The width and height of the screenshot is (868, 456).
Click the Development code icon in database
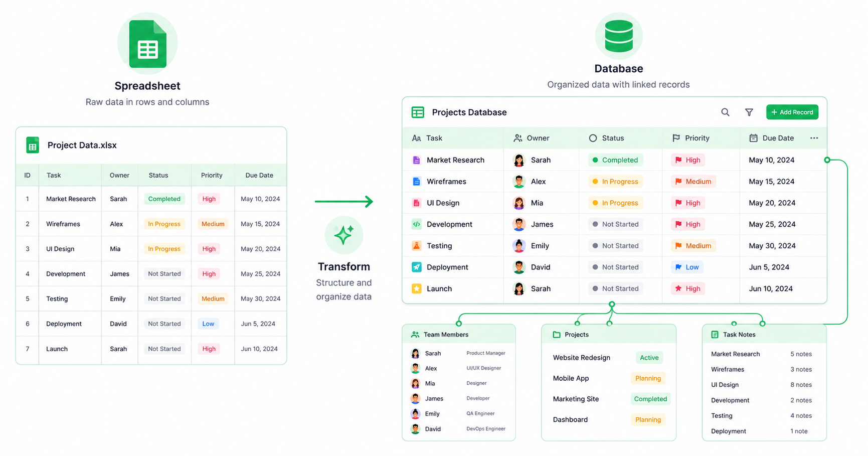click(x=416, y=224)
